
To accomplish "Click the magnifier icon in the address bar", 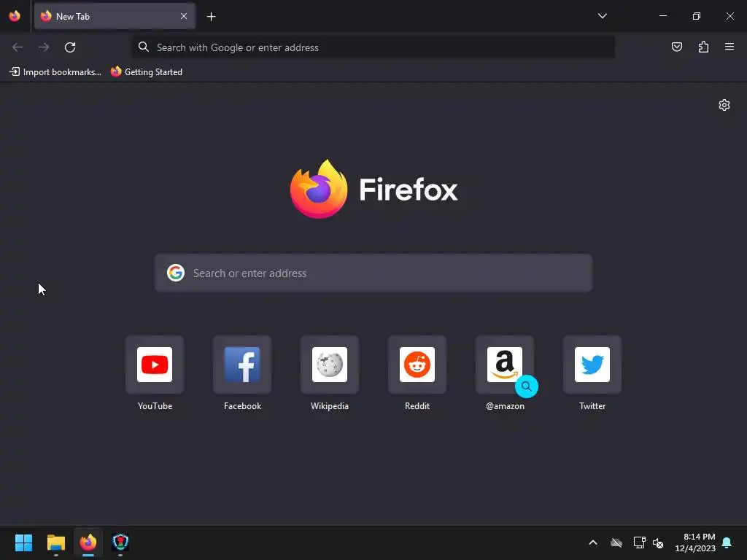I will click(144, 47).
